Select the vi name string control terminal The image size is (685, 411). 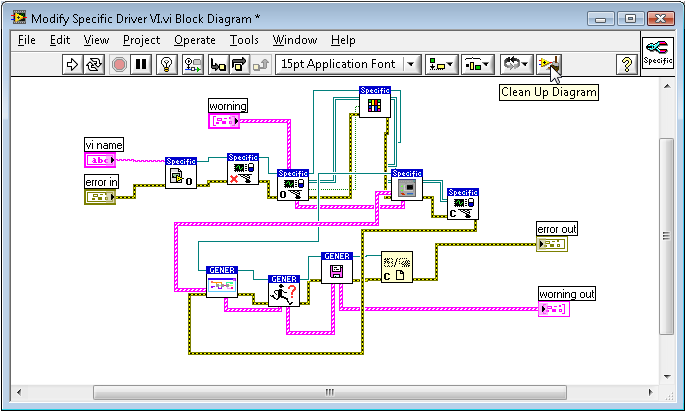click(x=99, y=160)
